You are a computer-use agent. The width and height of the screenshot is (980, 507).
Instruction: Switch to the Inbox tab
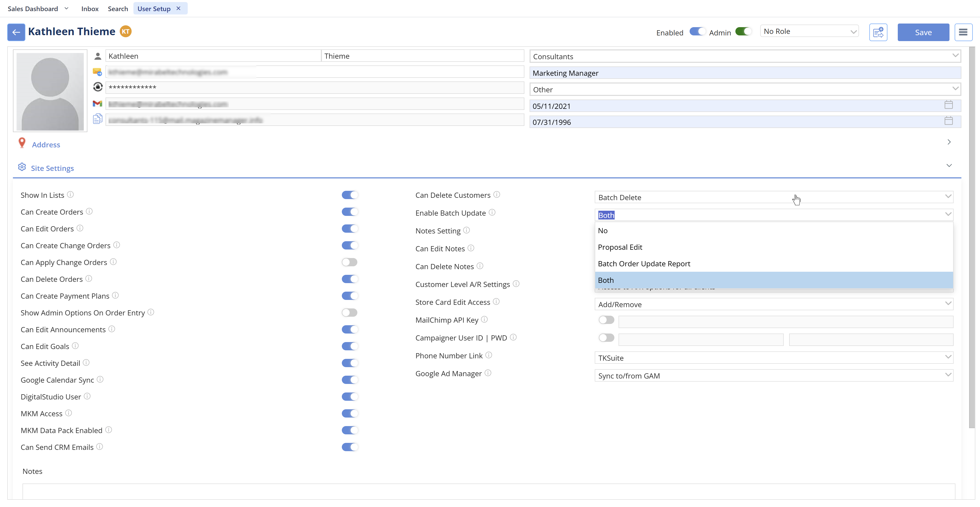(90, 8)
